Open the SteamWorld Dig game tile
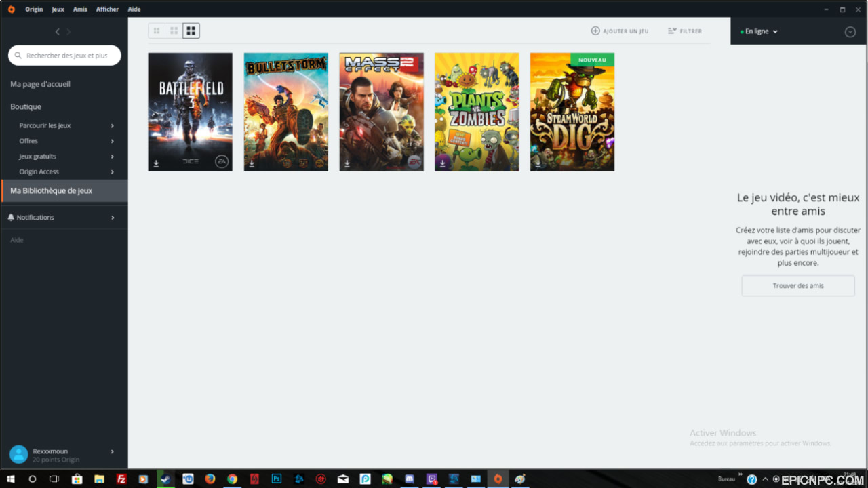 [x=572, y=112]
